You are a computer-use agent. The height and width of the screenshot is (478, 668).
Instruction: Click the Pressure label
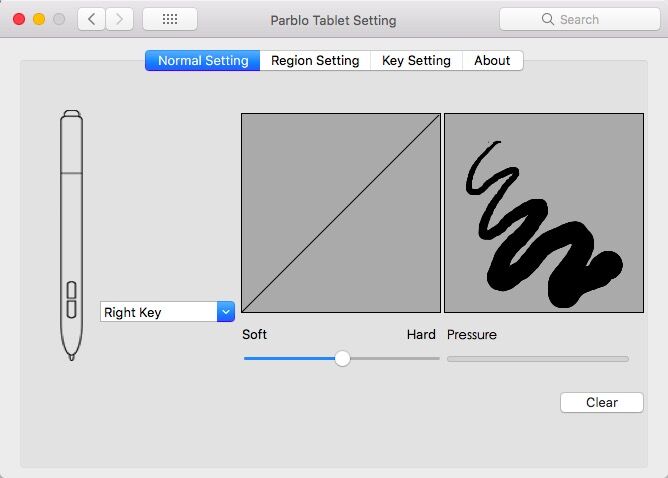pyautogui.click(x=472, y=334)
